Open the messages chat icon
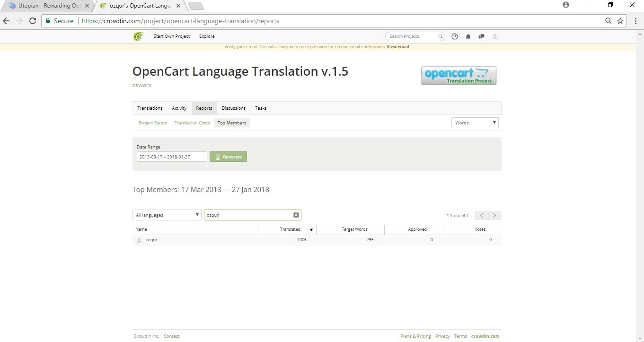 tap(481, 36)
